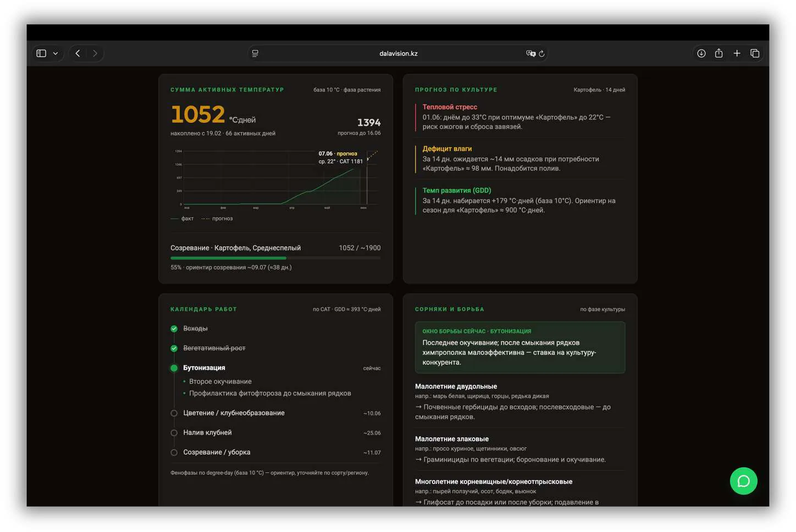Image resolution: width=796 pixels, height=532 pixels.
Task: Open the Safari downloads icon
Action: 701,53
